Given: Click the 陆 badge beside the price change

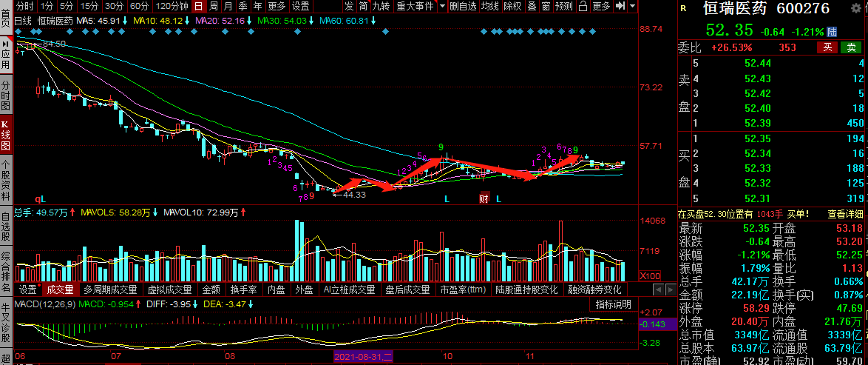Looking at the screenshot, I should (832, 32).
